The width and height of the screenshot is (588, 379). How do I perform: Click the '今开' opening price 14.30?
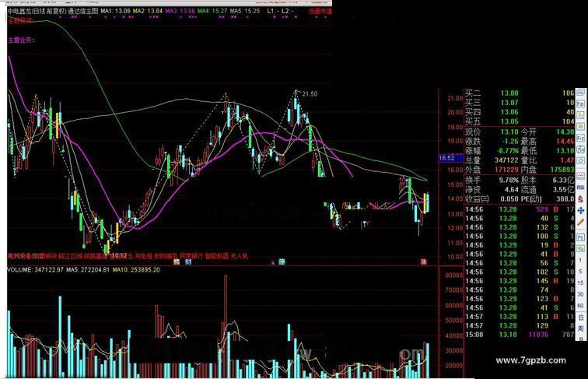point(565,132)
